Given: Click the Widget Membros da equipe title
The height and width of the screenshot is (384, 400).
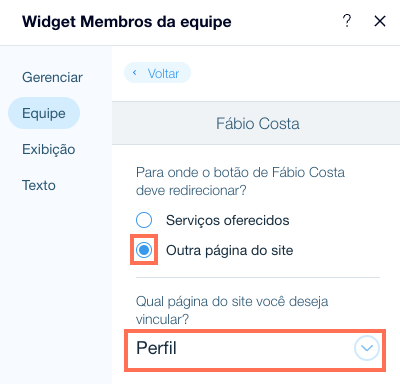Looking at the screenshot, I should click(127, 22).
